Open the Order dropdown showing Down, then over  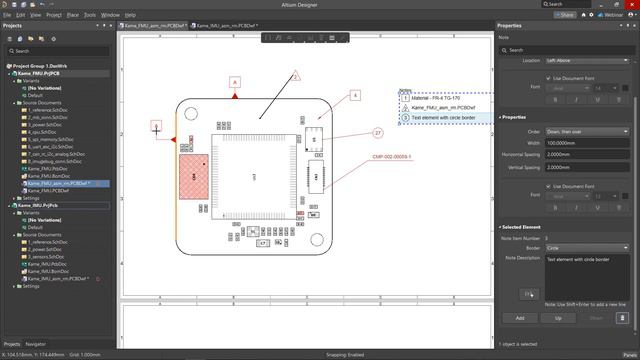[x=587, y=131]
